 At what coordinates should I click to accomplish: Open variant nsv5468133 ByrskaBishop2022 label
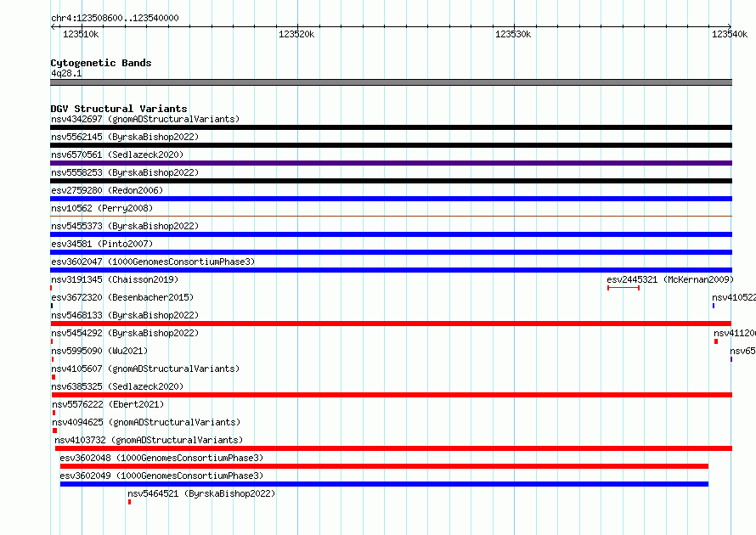pos(125,315)
